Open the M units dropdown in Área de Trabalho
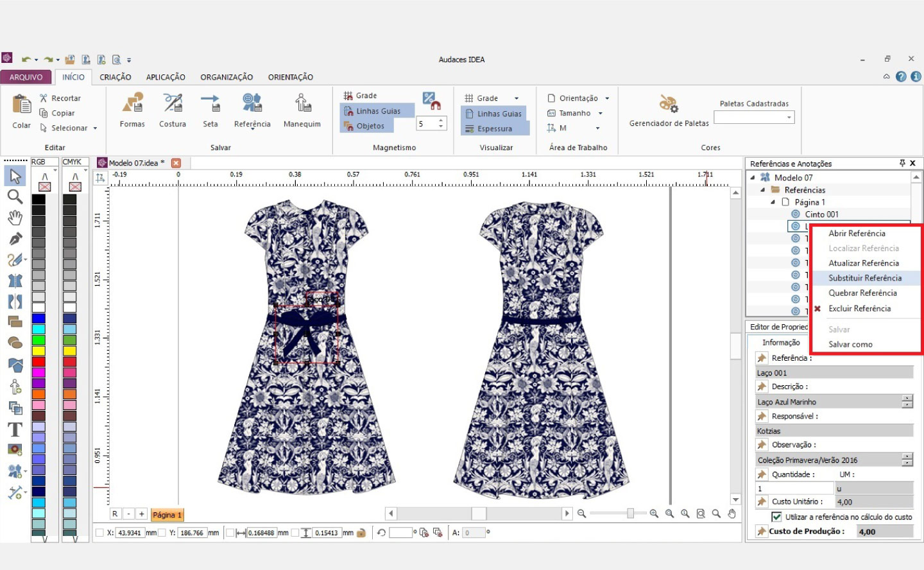 pos(597,128)
